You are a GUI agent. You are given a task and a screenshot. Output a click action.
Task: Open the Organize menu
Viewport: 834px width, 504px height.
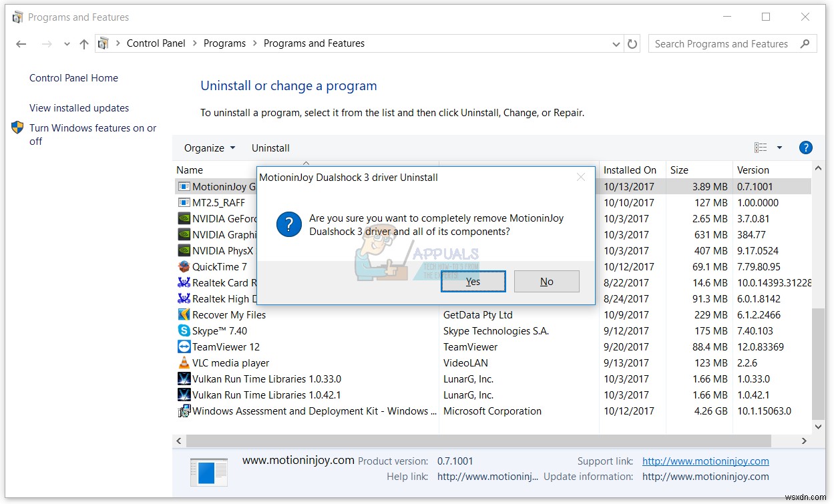210,148
